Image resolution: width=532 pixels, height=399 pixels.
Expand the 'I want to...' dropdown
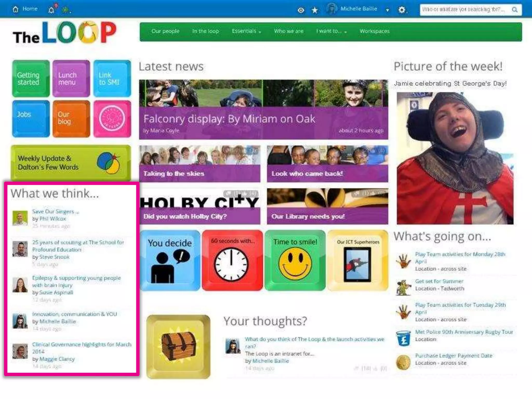click(x=331, y=31)
